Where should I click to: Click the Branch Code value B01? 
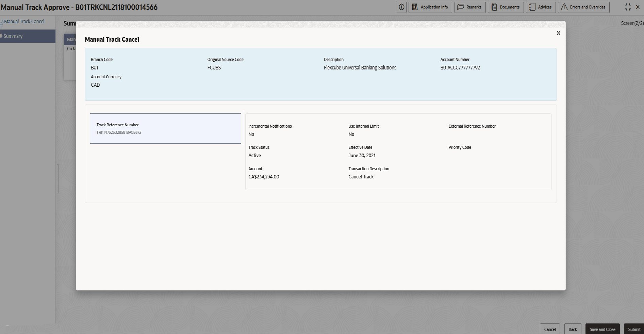[94, 68]
